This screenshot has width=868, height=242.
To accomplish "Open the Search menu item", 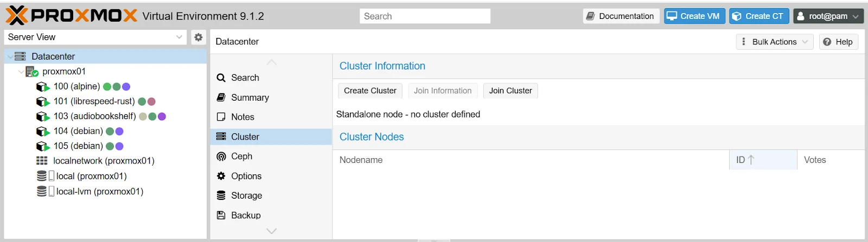I will click(x=271, y=77).
